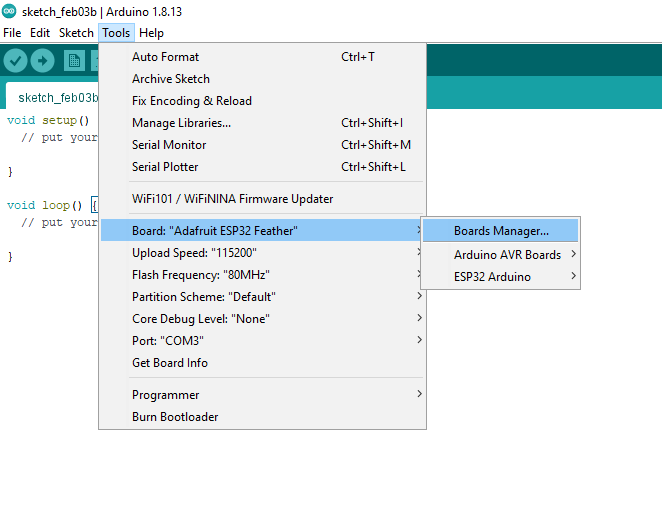Image resolution: width=662 pixels, height=516 pixels.
Task: Expand the Port: "COM3" submenu
Action: point(262,341)
